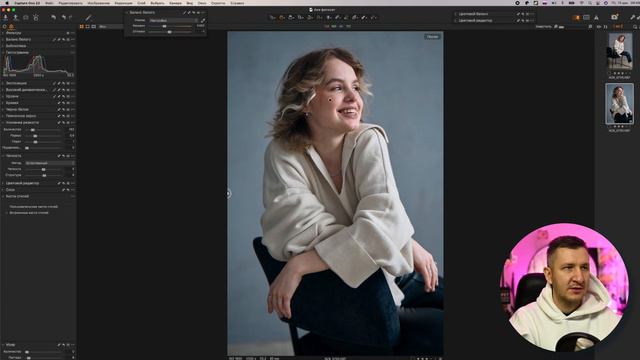
Task: Open the Apple menu
Action: (7, 3)
